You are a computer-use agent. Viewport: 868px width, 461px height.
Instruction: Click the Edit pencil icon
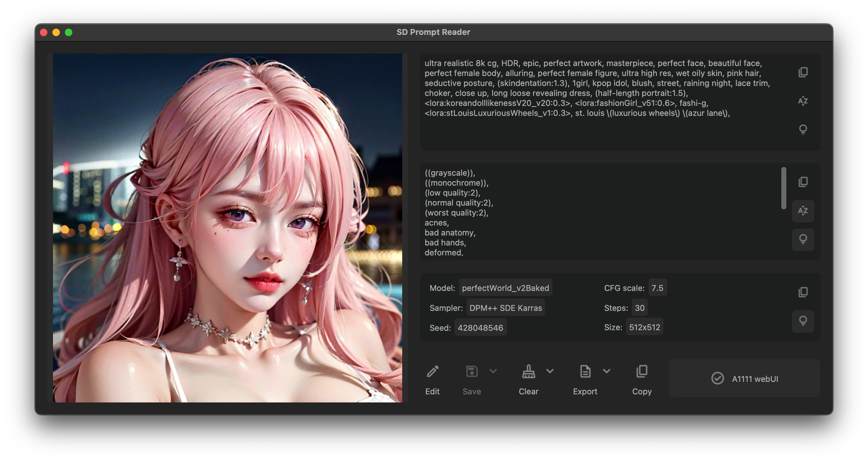click(432, 372)
